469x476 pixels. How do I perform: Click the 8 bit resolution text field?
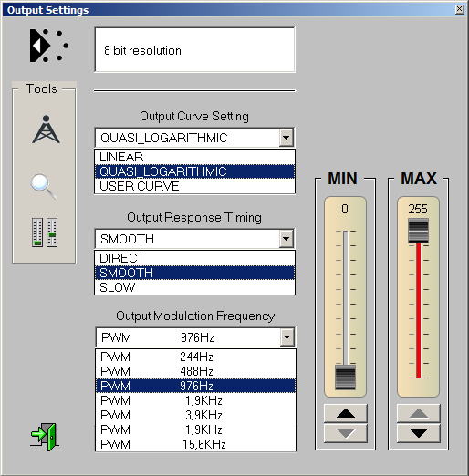[x=194, y=50]
